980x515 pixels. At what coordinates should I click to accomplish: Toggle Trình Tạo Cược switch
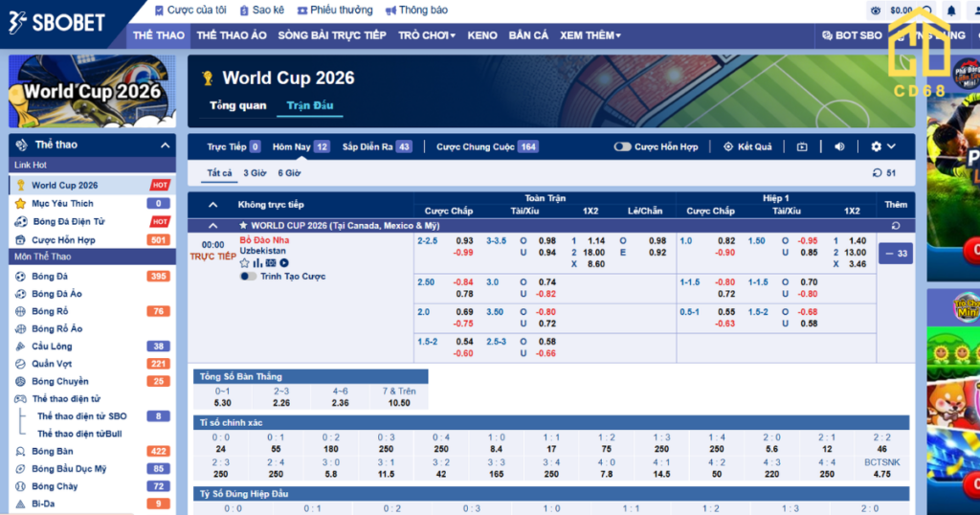248,277
